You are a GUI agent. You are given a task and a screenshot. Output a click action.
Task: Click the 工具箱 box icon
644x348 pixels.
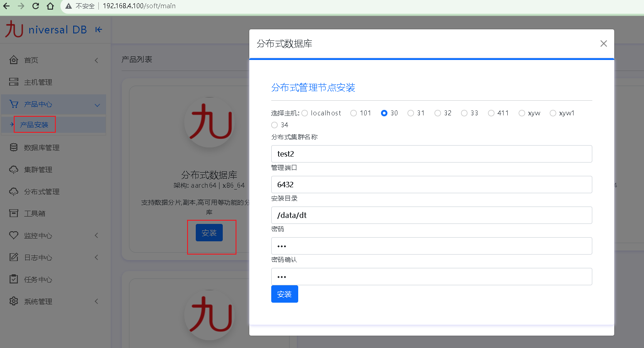tap(14, 213)
